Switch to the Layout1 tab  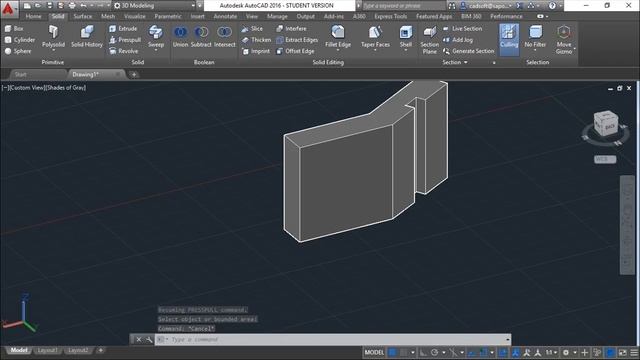click(47, 351)
